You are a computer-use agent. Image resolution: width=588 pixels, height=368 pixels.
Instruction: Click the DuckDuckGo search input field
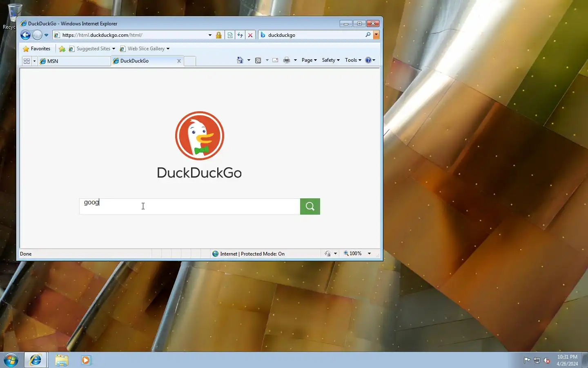click(190, 206)
